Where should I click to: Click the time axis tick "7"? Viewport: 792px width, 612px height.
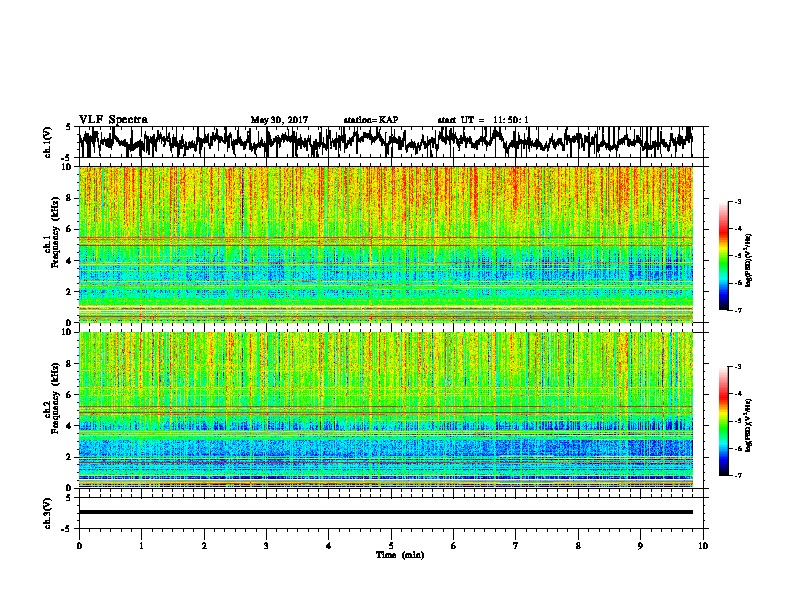tap(516, 546)
